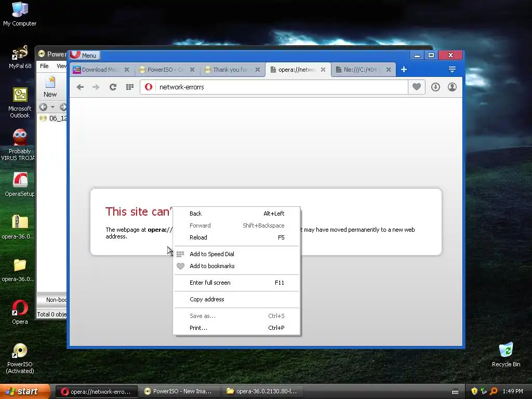The image size is (532, 399).
Task: Switch to opera-36.0.2130.80 folder taskbar button
Action: 262,392
